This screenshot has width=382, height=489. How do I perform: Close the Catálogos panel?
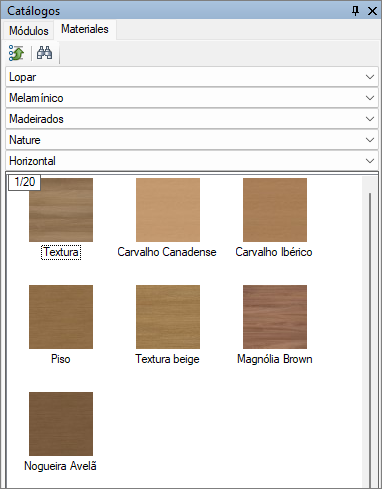tap(372, 11)
